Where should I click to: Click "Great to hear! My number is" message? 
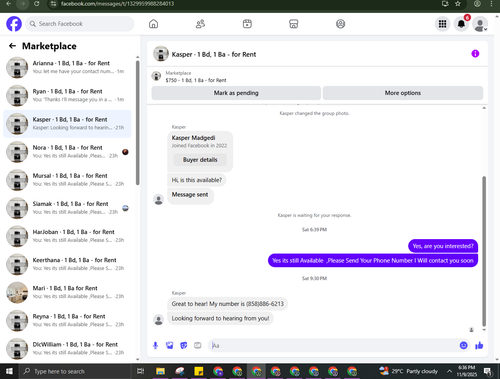228,304
